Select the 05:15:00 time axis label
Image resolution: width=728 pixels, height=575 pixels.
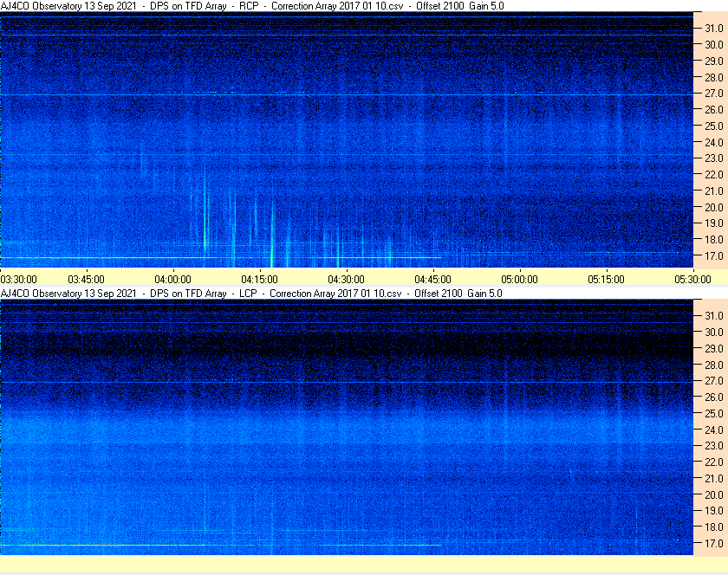(x=607, y=280)
